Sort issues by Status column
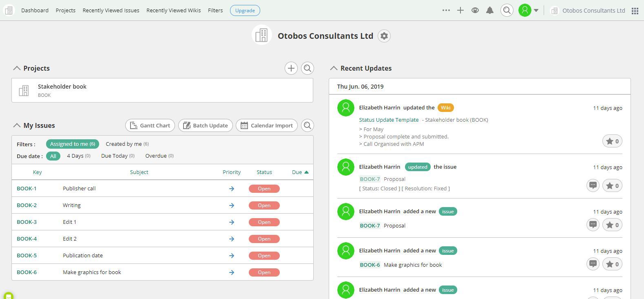The height and width of the screenshot is (299, 644). [x=264, y=172]
